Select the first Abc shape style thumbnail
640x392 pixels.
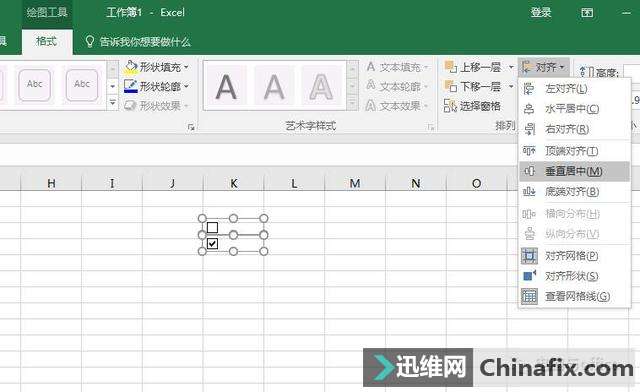click(34, 85)
